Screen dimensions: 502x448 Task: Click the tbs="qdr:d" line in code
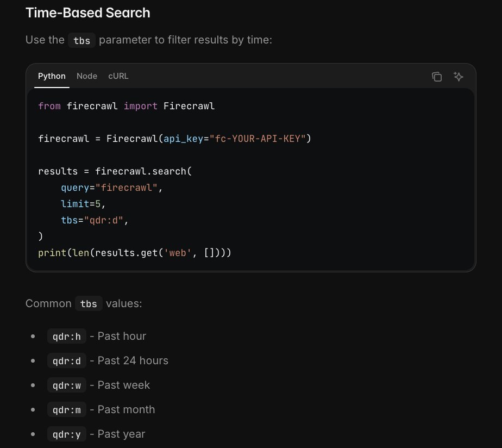97,220
